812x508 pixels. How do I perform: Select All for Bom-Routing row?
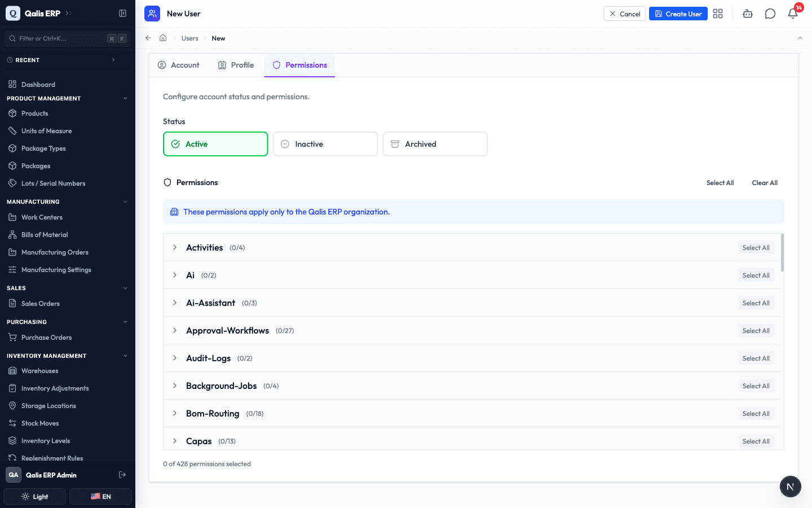click(756, 414)
